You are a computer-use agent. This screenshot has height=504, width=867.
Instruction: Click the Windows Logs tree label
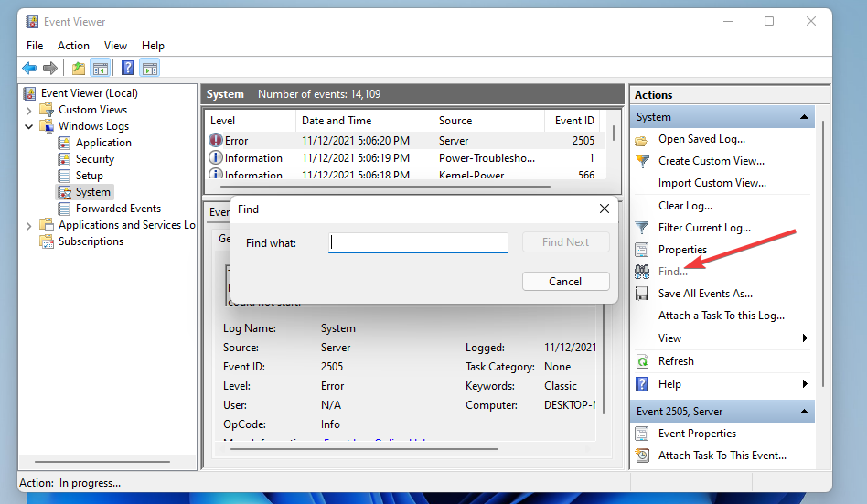(93, 126)
